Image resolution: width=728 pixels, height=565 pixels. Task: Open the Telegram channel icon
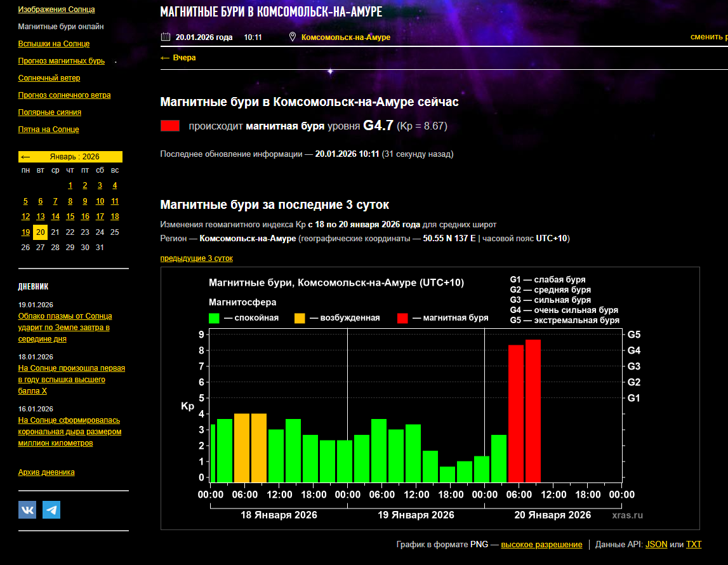(x=51, y=510)
